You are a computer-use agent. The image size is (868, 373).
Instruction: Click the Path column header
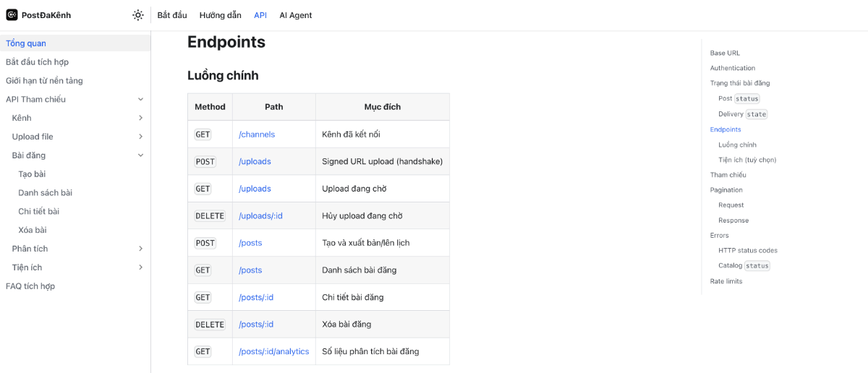[x=274, y=107]
